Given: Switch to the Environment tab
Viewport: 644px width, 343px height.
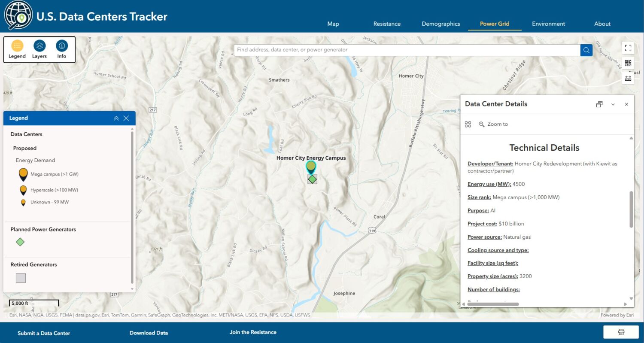Looking at the screenshot, I should [x=548, y=24].
